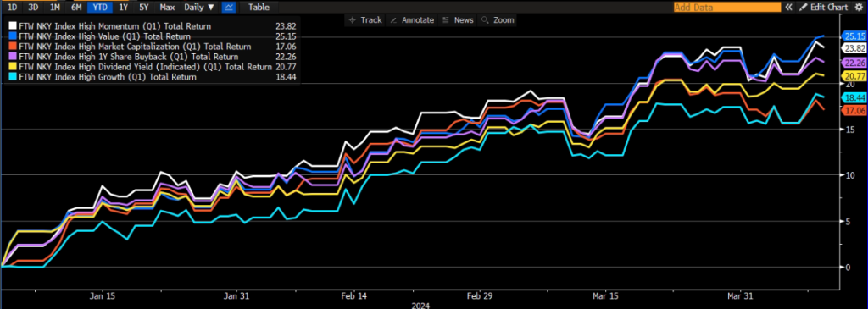Select the Max time range
This screenshot has height=309, width=868.
pos(167,7)
